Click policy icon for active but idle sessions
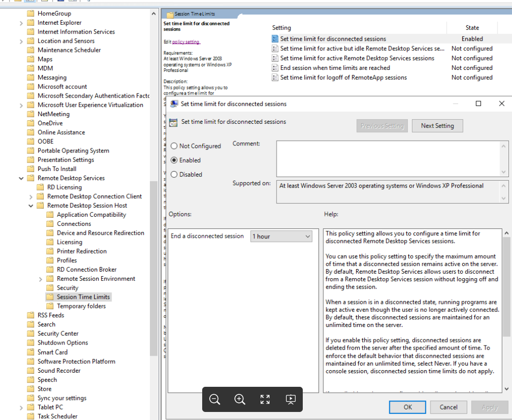This screenshot has height=420, width=512. [x=275, y=48]
